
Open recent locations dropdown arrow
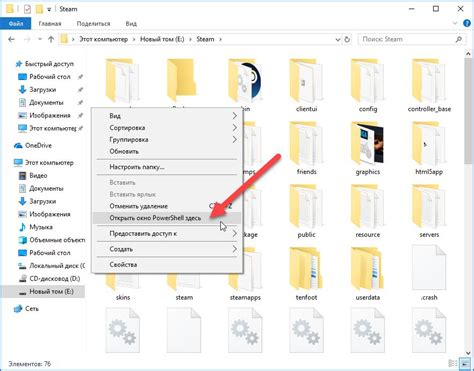click(x=40, y=39)
